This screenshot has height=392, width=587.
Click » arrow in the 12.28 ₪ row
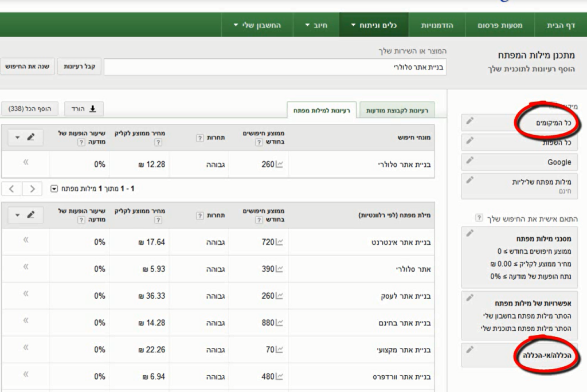26,162
